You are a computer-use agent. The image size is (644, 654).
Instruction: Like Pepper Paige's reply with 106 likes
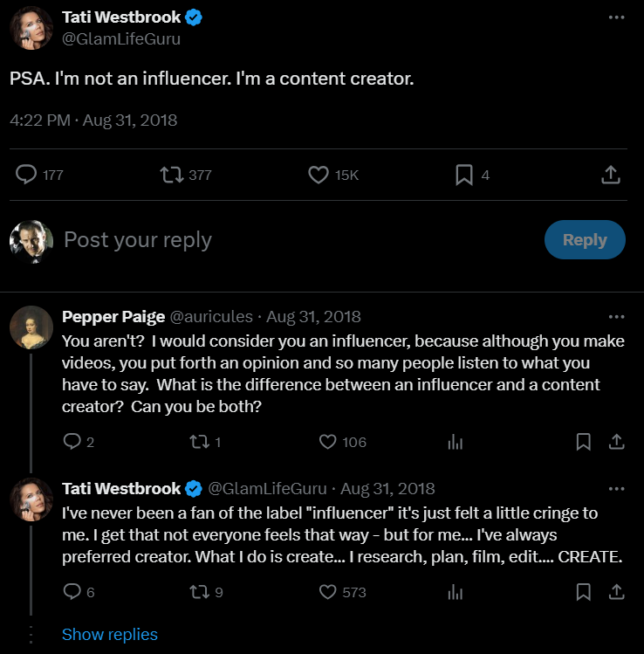click(x=328, y=442)
